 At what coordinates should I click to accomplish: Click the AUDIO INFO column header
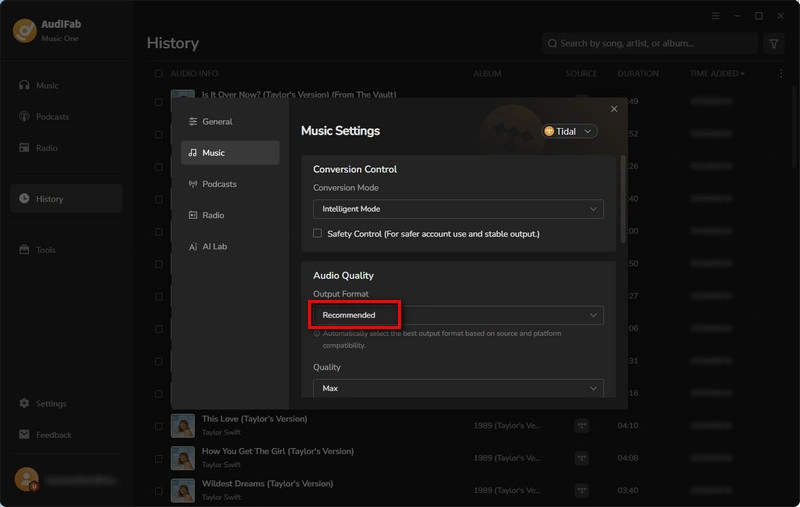(x=194, y=73)
